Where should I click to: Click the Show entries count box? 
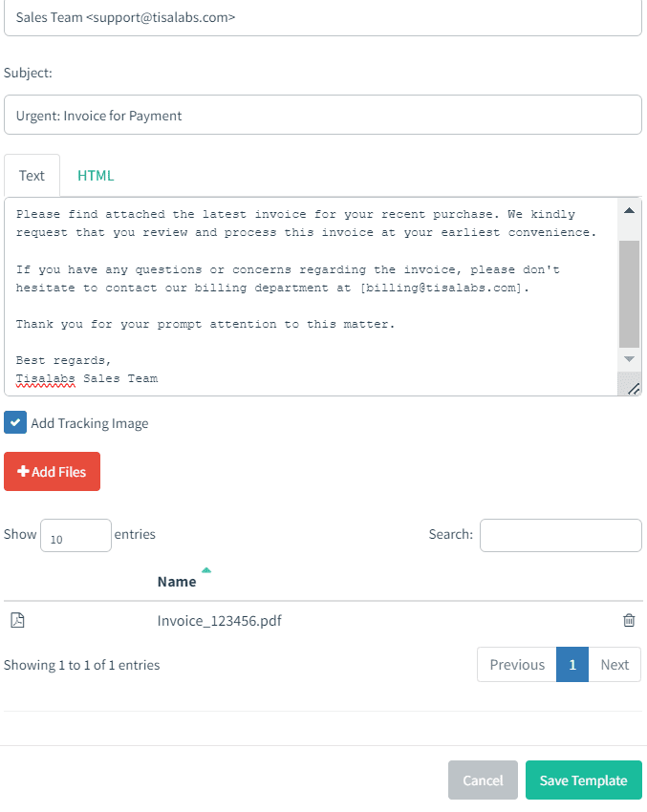point(75,535)
